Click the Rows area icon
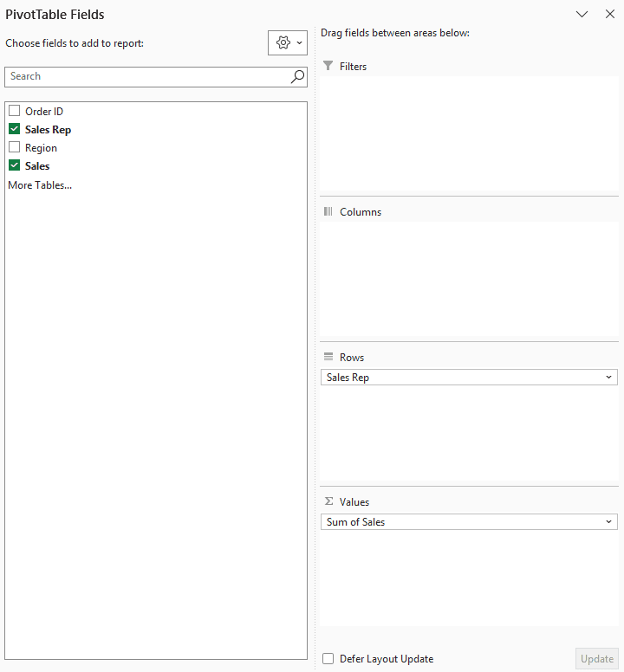 [328, 357]
